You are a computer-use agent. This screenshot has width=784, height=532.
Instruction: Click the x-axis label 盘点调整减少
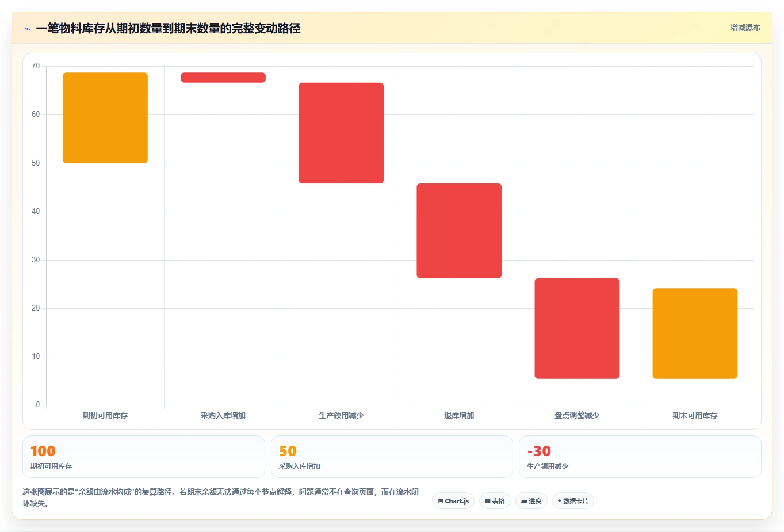(577, 415)
